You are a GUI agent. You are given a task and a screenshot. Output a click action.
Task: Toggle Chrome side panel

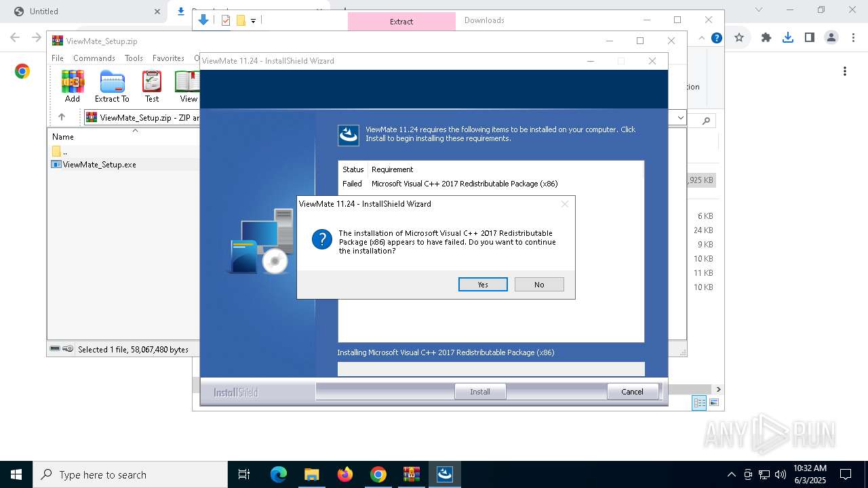809,38
